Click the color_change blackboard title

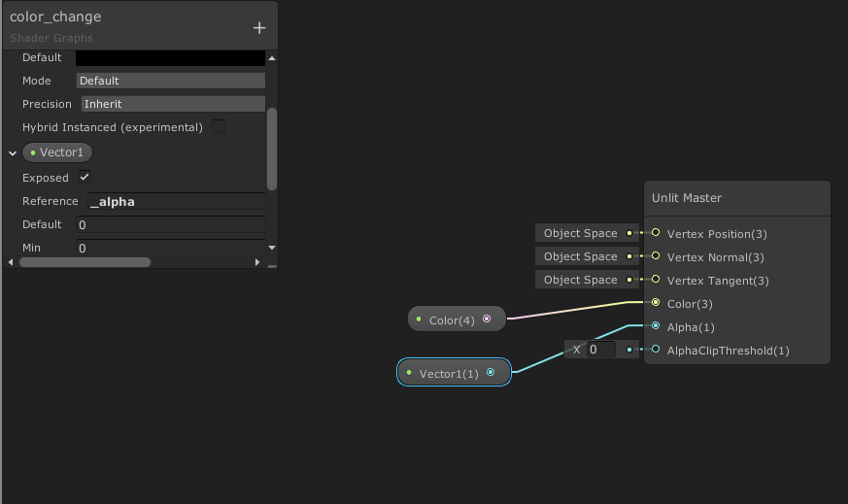pyautogui.click(x=55, y=17)
